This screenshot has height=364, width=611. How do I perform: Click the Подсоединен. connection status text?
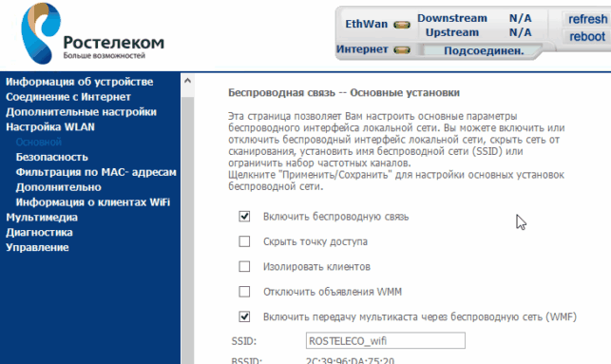pyautogui.click(x=484, y=51)
